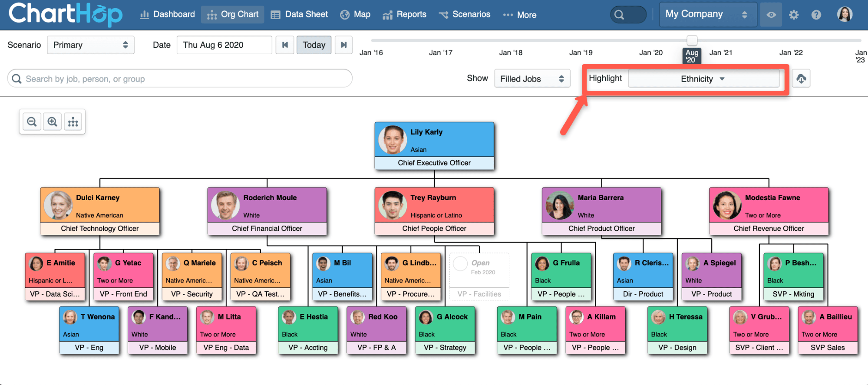Open the Data Sheet tab

tap(299, 14)
